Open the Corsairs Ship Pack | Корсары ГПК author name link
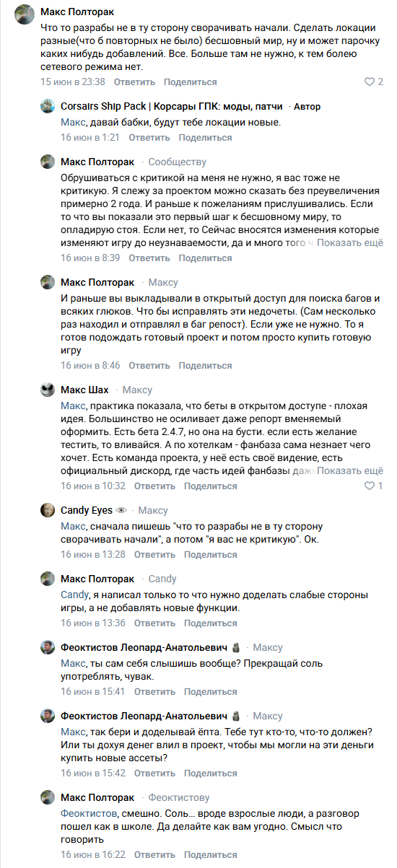The height and width of the screenshot is (868, 397). coord(172,106)
